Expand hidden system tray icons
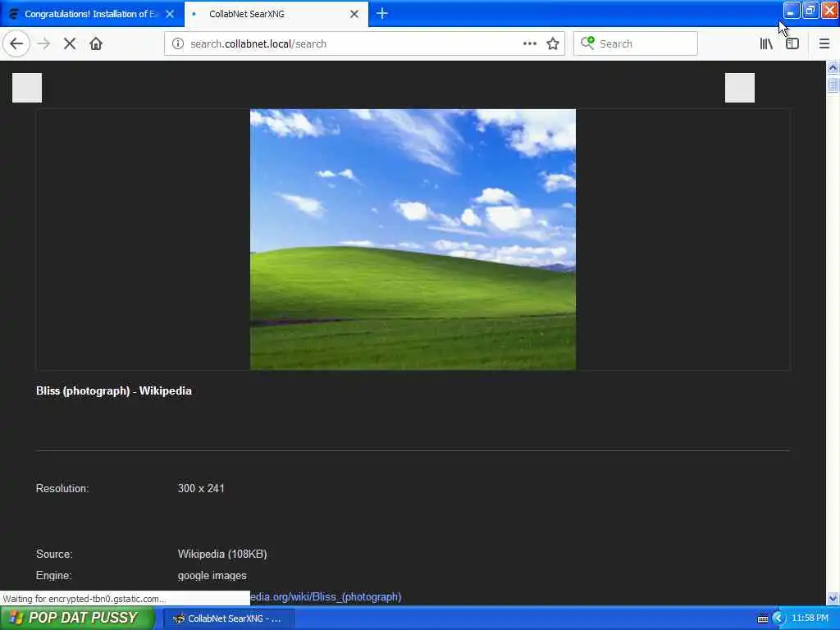The height and width of the screenshot is (630, 840). 778,619
